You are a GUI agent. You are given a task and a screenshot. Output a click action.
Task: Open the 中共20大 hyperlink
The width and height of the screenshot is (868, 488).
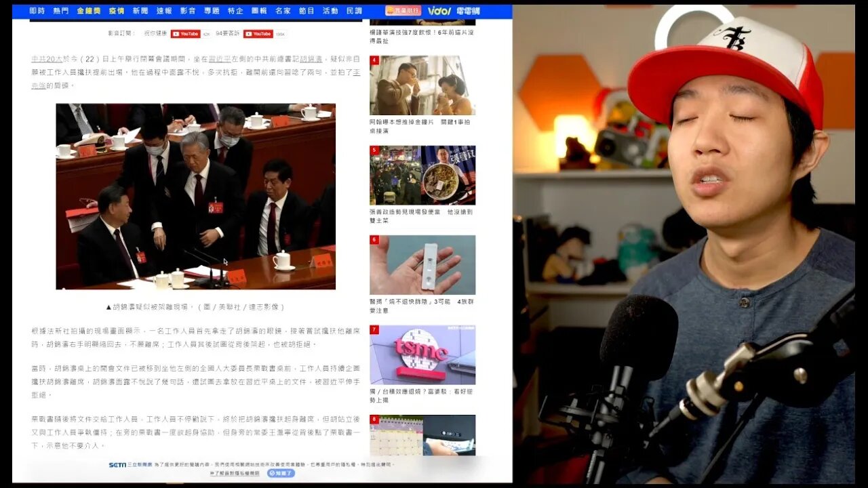(x=46, y=60)
